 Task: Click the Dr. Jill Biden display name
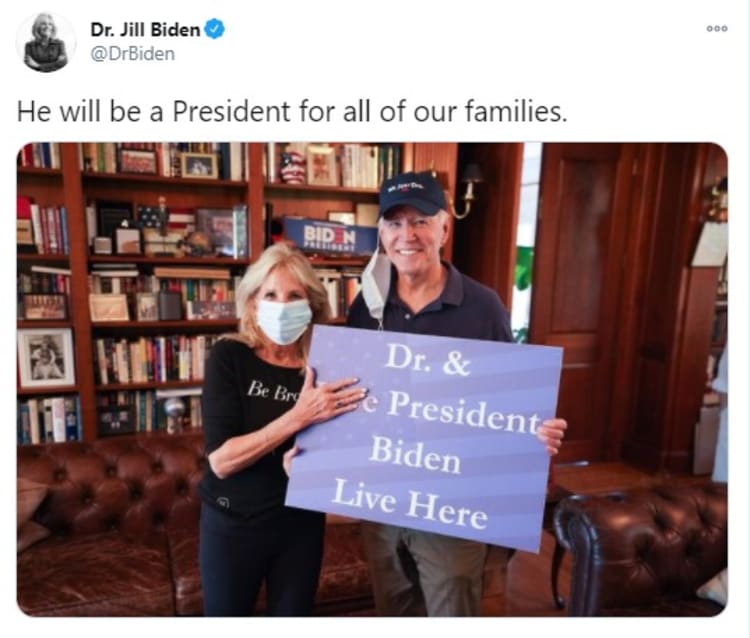tap(145, 30)
